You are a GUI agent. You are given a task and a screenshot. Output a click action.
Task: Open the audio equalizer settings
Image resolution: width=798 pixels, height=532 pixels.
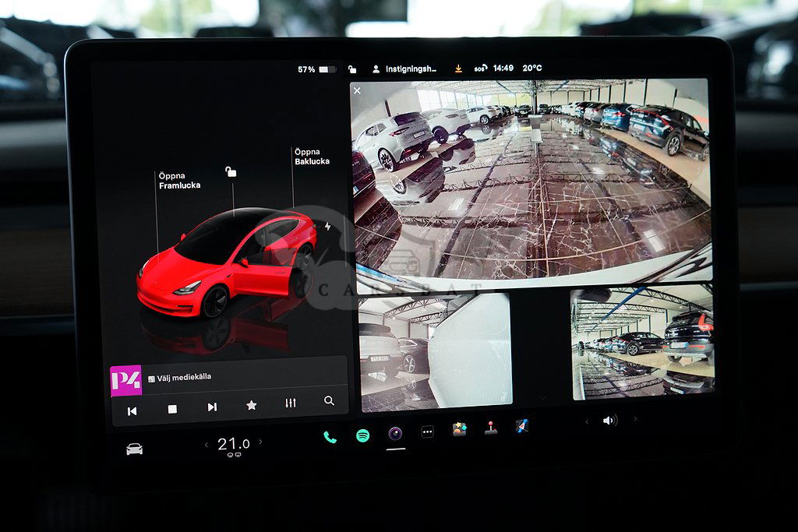(291, 403)
